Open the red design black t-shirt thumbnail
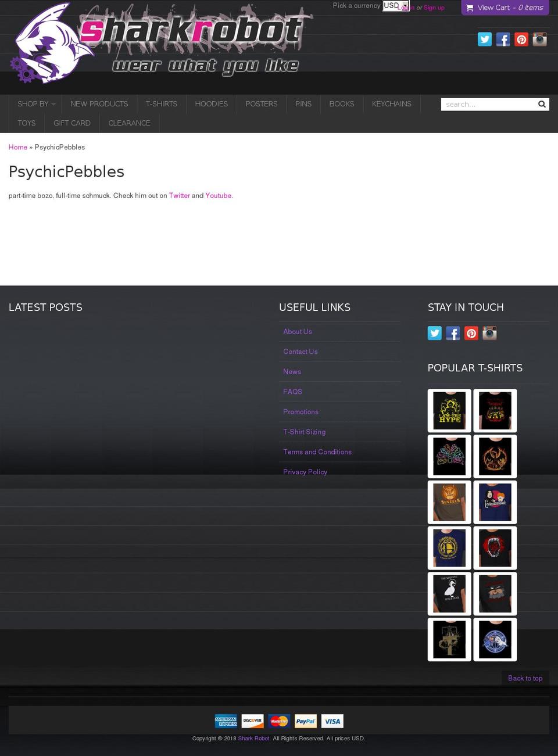Screen dimensions: 558x756 coord(495,411)
